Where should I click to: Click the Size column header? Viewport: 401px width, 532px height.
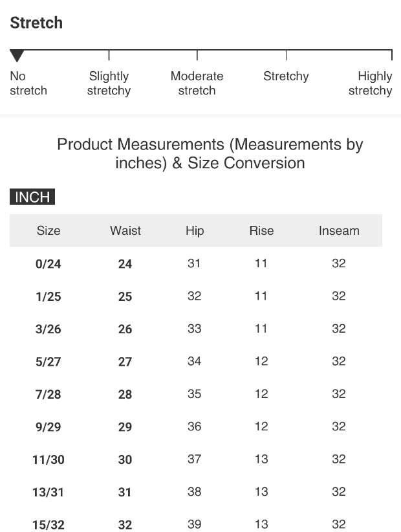click(49, 231)
